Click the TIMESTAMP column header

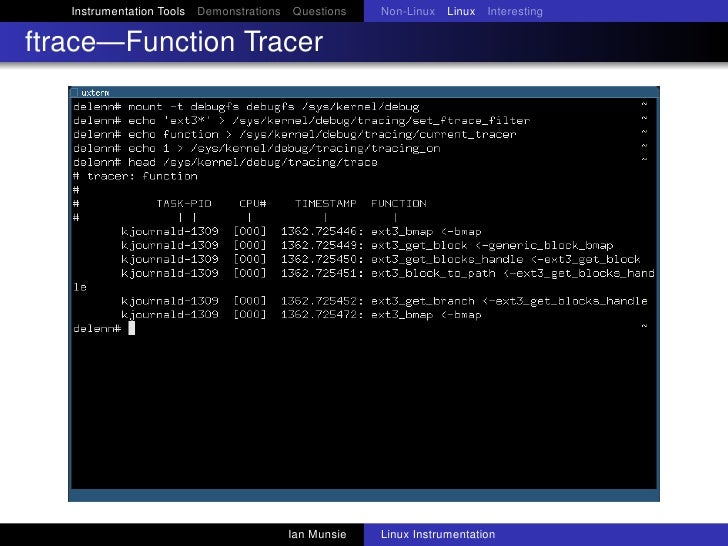tap(325, 203)
